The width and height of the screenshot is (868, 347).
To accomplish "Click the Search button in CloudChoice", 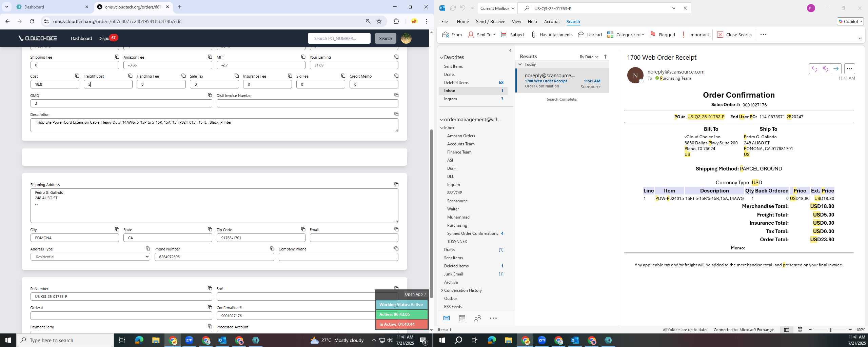I will pos(386,38).
